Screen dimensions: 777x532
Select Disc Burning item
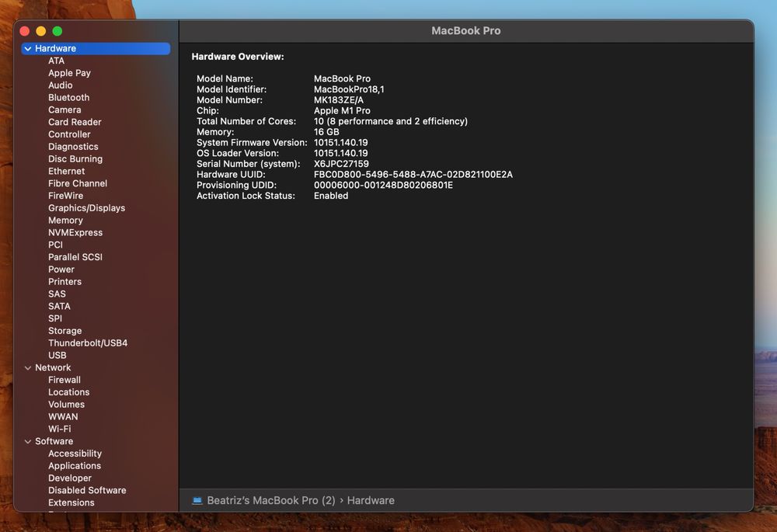[75, 159]
